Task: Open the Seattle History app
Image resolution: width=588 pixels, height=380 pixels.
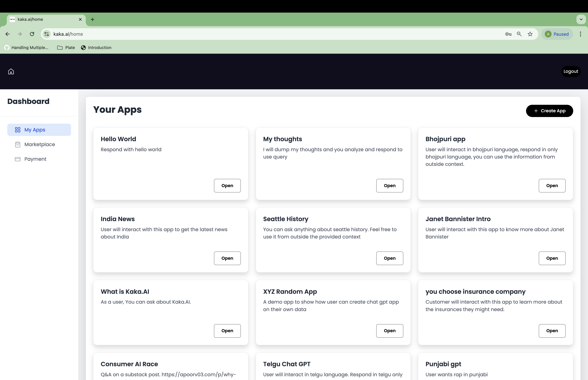Action: pyautogui.click(x=389, y=258)
